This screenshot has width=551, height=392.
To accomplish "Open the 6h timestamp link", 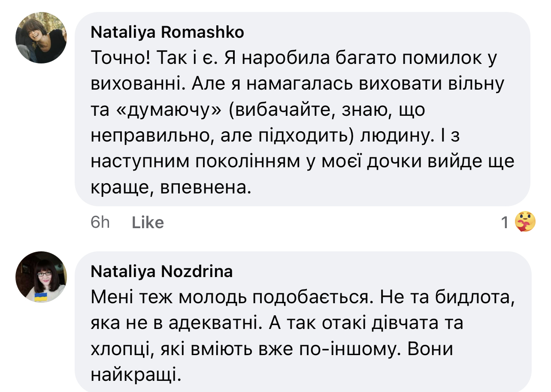I will click(100, 223).
